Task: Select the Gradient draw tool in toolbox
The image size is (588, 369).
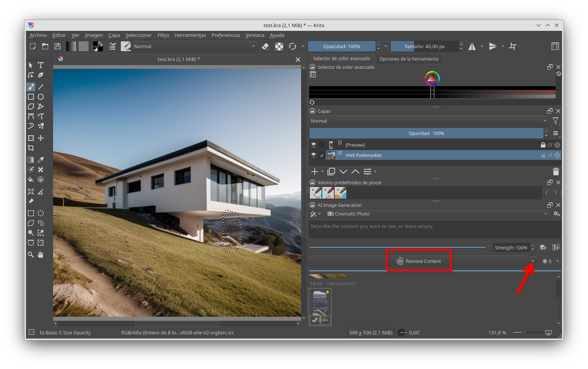Action: [31, 160]
